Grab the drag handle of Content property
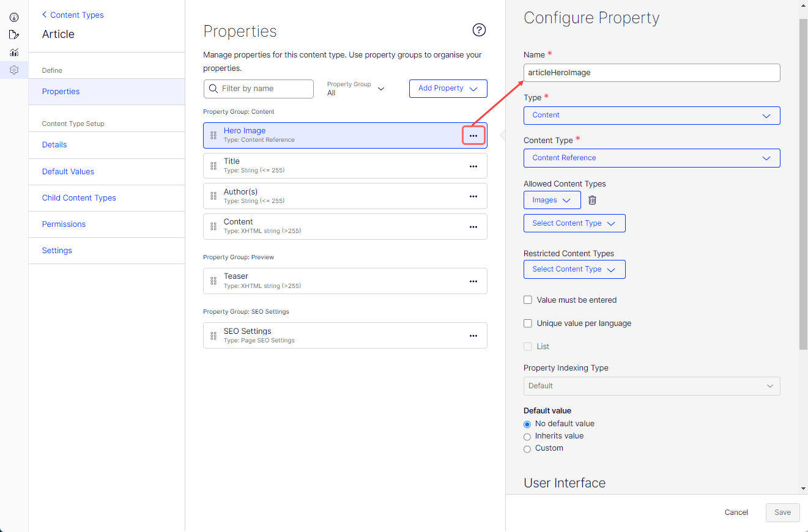This screenshot has width=808, height=532. point(213,226)
